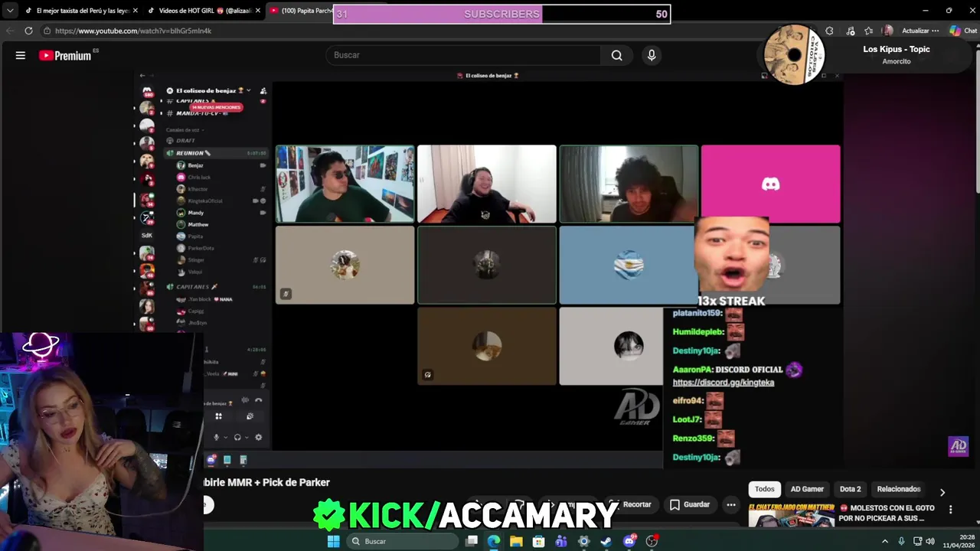The width and height of the screenshot is (980, 551).
Task: Open the YouTube hamburger guide menu
Action: 21,55
